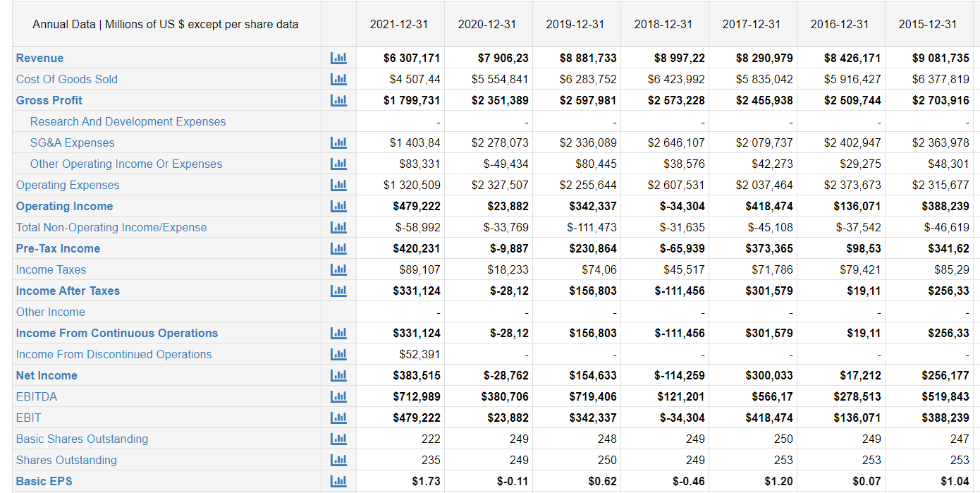Click the EBITDA chart icon

point(338,396)
